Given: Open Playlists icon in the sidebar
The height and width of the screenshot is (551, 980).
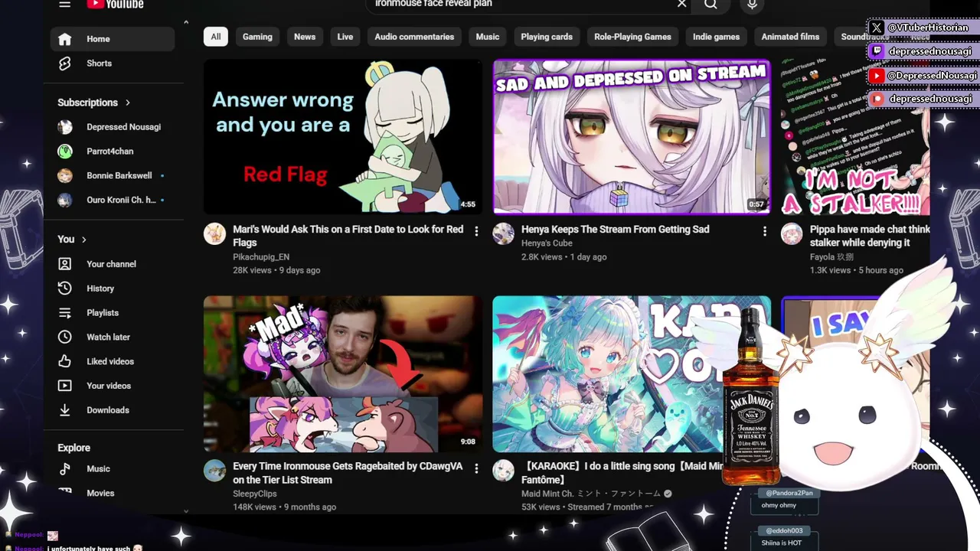Looking at the screenshot, I should tap(65, 313).
